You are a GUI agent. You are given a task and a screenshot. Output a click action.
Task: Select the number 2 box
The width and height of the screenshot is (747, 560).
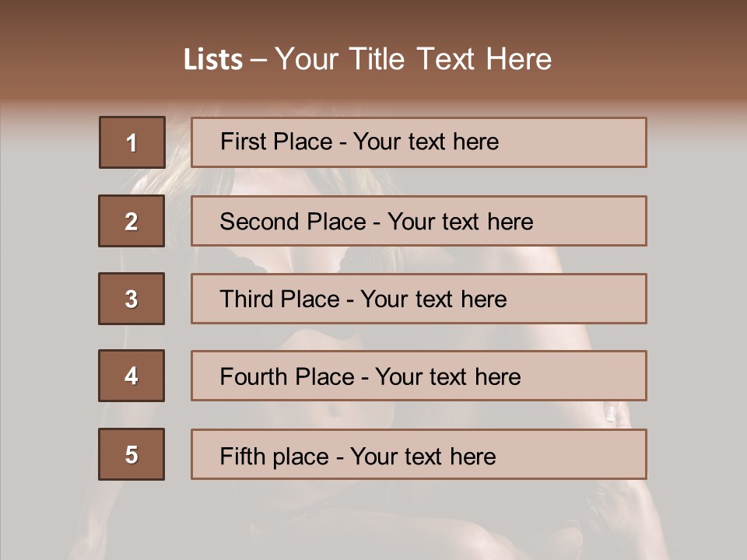[132, 221]
